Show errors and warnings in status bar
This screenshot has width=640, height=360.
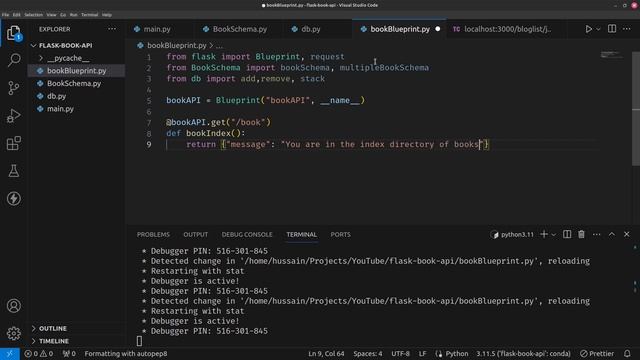click(x=39, y=353)
